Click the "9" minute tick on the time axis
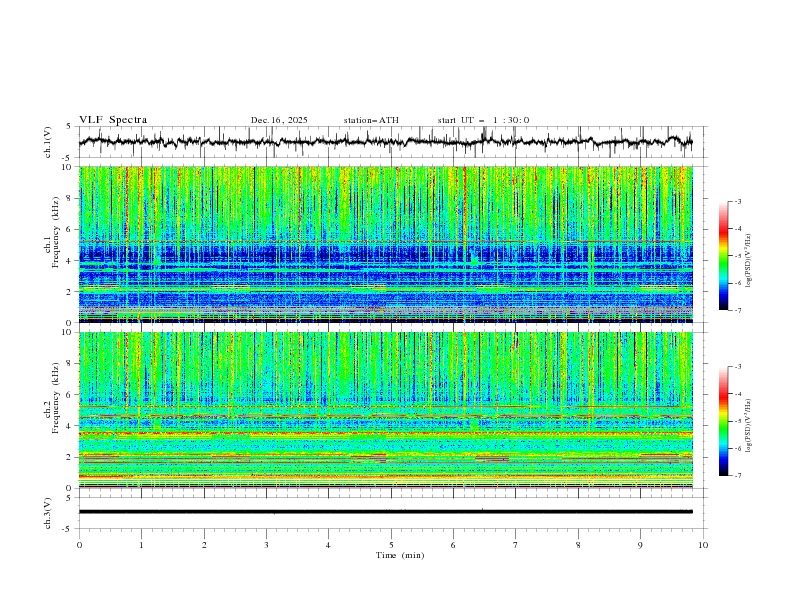The image size is (792, 612). [x=640, y=545]
